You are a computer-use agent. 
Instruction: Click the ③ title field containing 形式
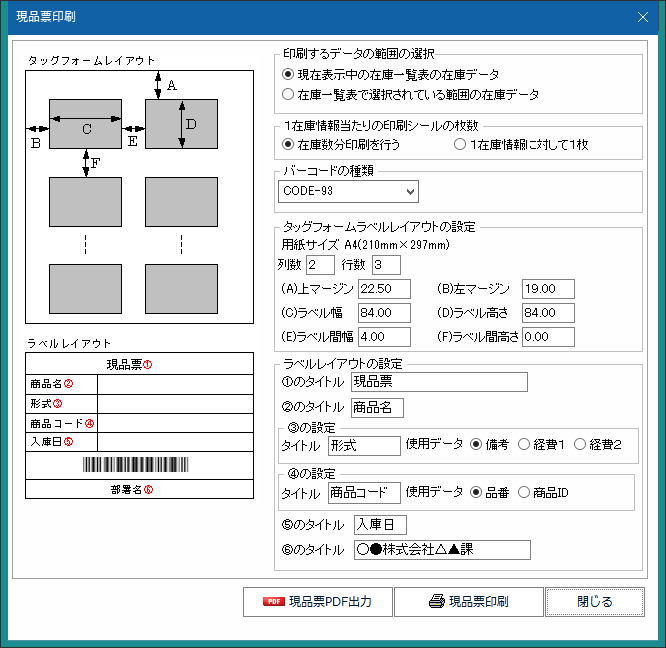click(x=364, y=446)
